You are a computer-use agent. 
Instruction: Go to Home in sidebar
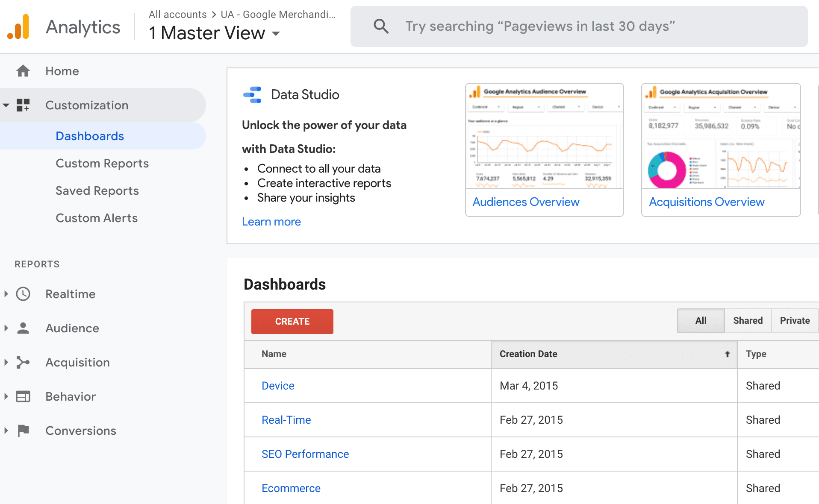pyautogui.click(x=62, y=71)
